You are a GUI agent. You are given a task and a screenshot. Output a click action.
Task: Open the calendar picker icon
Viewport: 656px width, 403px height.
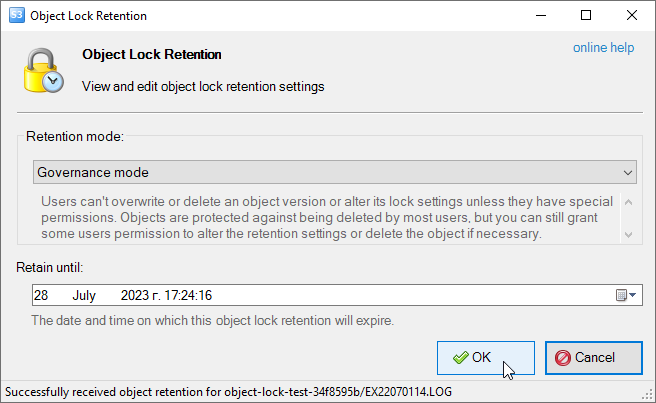click(625, 295)
